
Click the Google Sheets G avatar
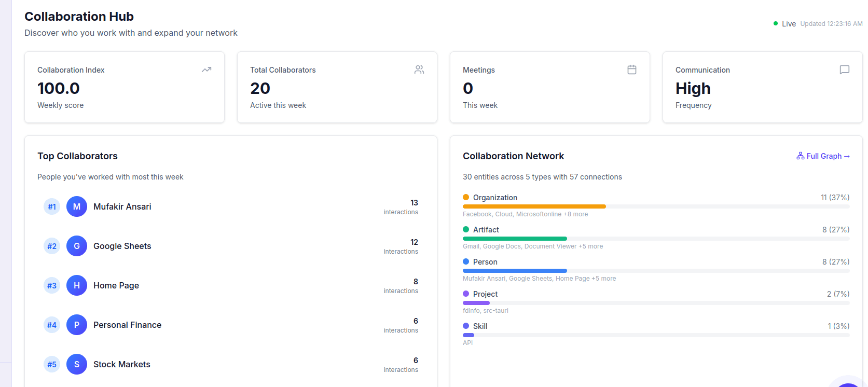tap(77, 246)
